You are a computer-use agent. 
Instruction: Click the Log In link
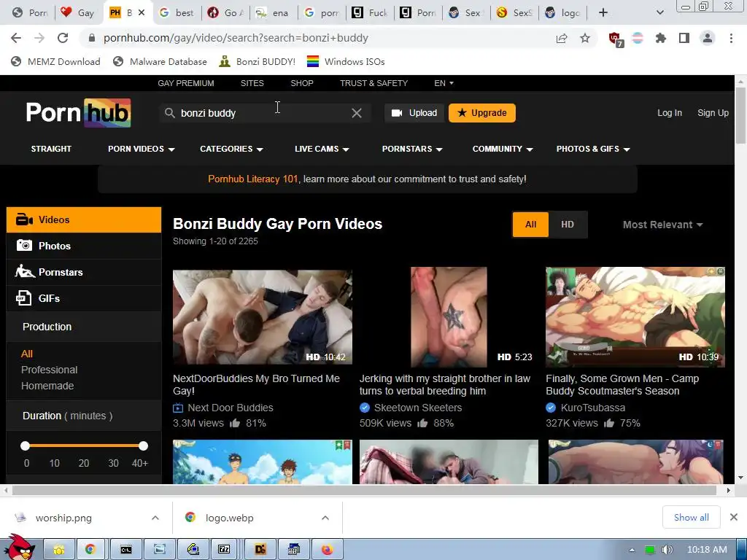670,113
